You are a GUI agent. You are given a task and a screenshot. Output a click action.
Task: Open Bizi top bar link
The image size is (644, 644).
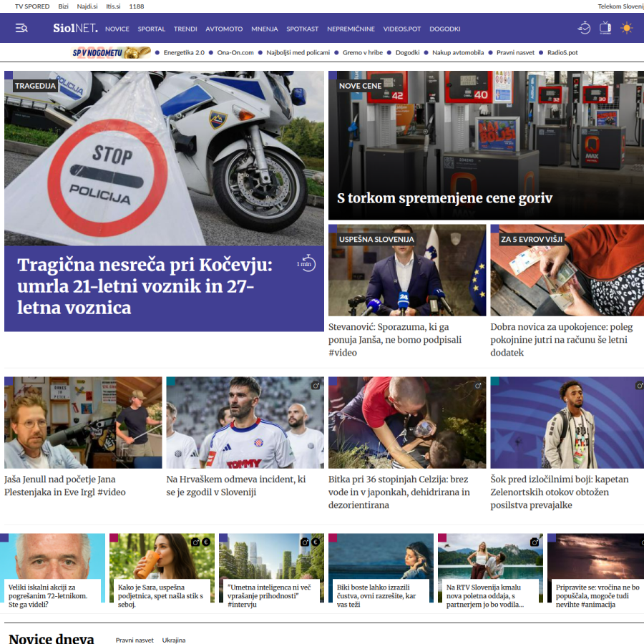(63, 6)
